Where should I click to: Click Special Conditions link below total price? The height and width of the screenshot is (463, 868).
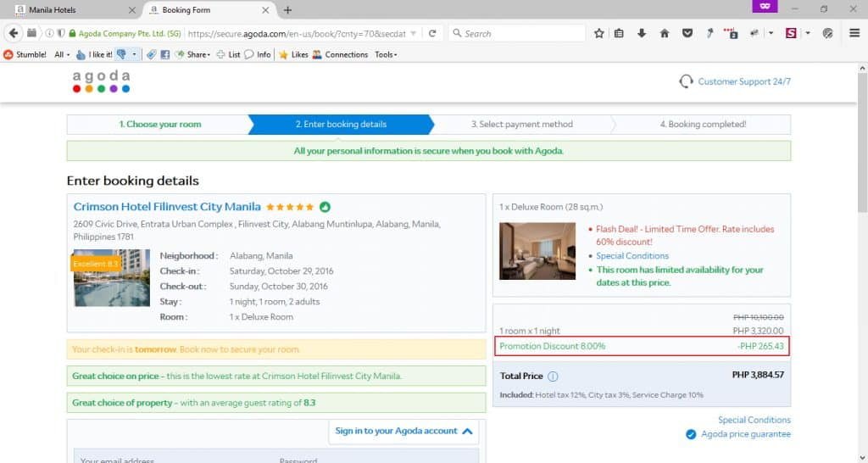pyautogui.click(x=754, y=420)
